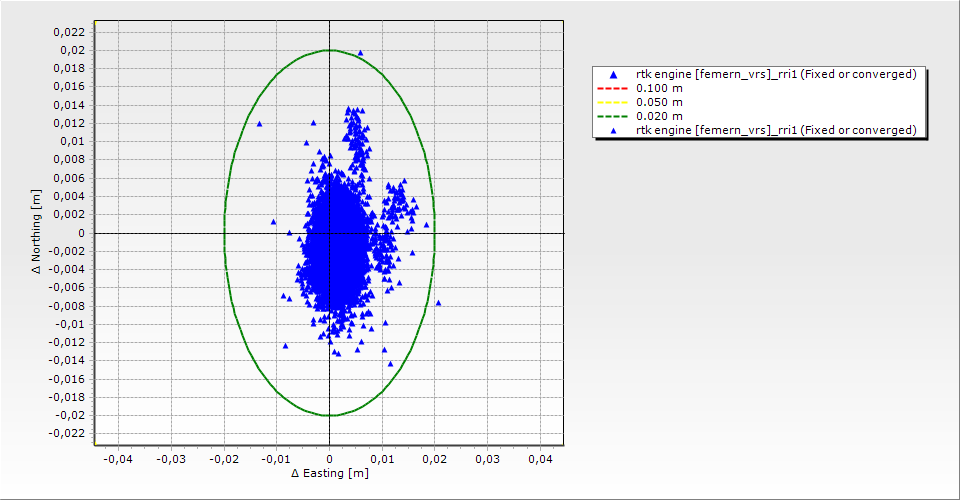Click the last rtk engine legend entry text

(776, 130)
